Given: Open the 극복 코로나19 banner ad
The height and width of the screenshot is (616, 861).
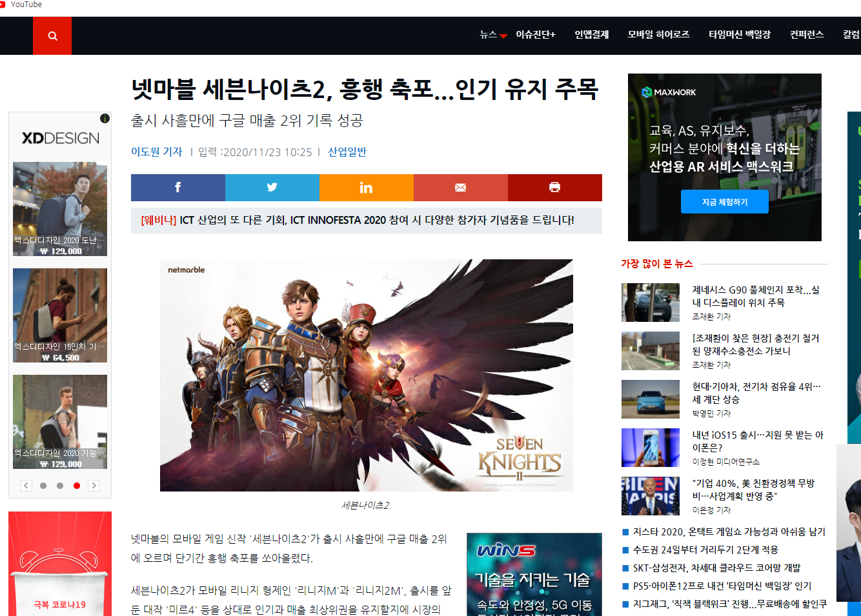Looking at the screenshot, I should click(x=60, y=564).
